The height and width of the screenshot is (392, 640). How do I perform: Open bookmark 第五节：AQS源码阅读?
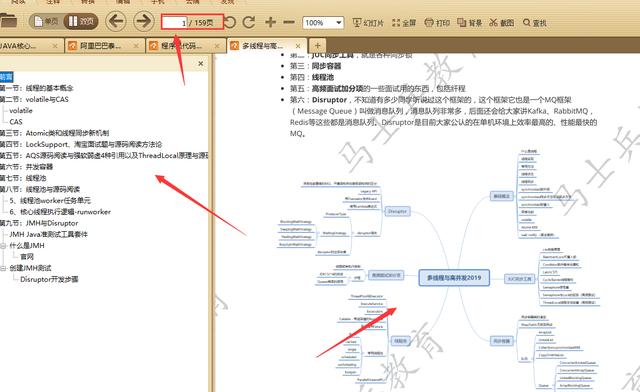[x=104, y=156]
